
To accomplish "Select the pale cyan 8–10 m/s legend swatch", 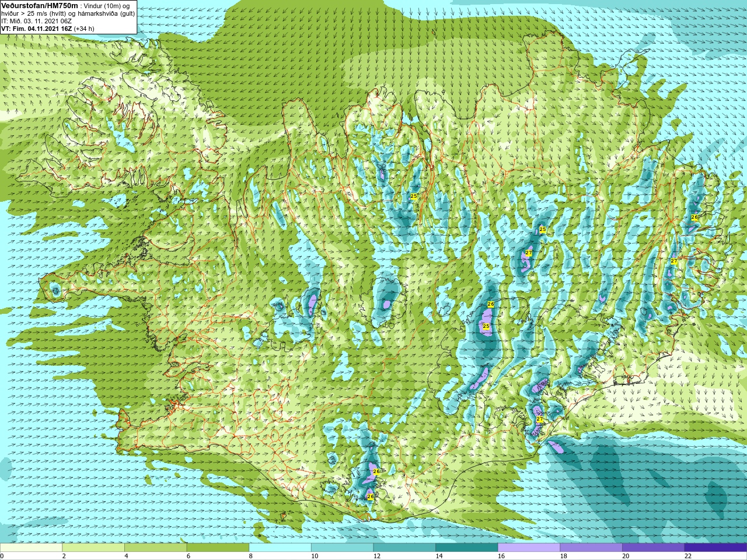I will click(280, 548).
